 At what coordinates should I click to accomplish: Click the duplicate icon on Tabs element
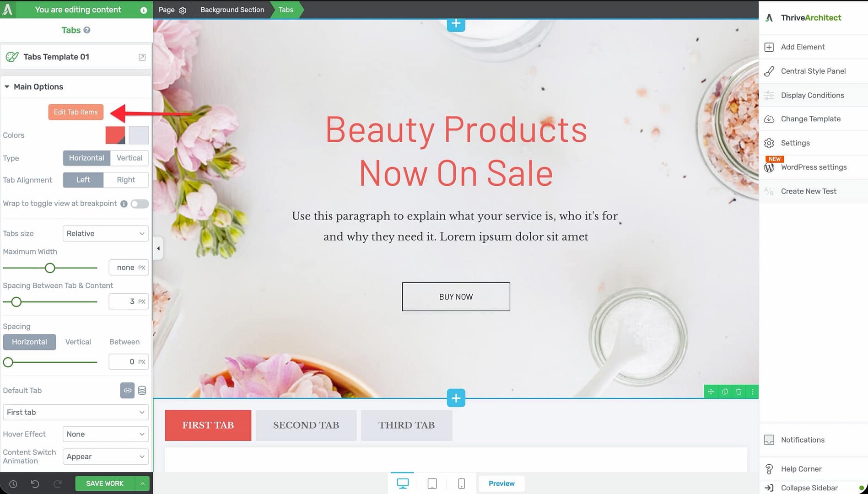tap(725, 392)
